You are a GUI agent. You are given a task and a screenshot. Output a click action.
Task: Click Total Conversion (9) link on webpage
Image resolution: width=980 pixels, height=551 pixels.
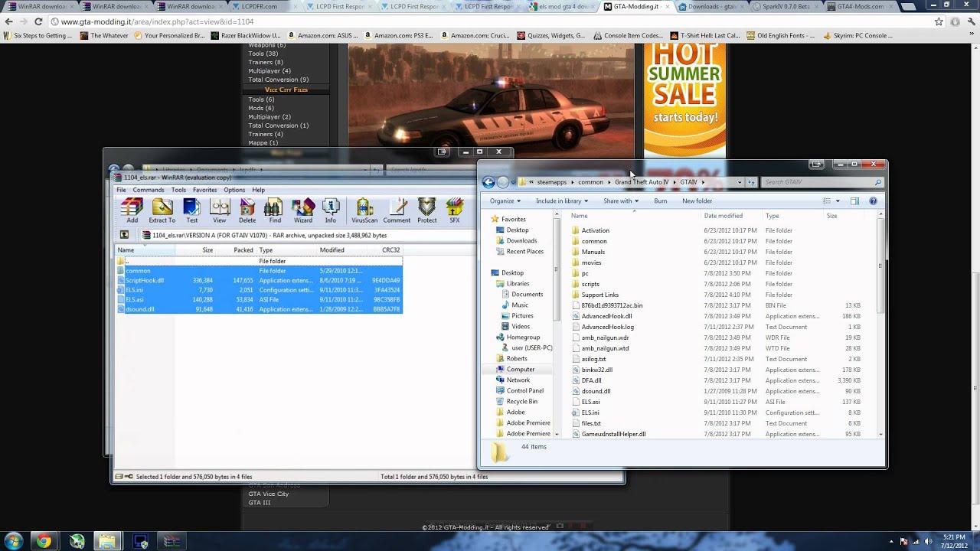(x=278, y=80)
